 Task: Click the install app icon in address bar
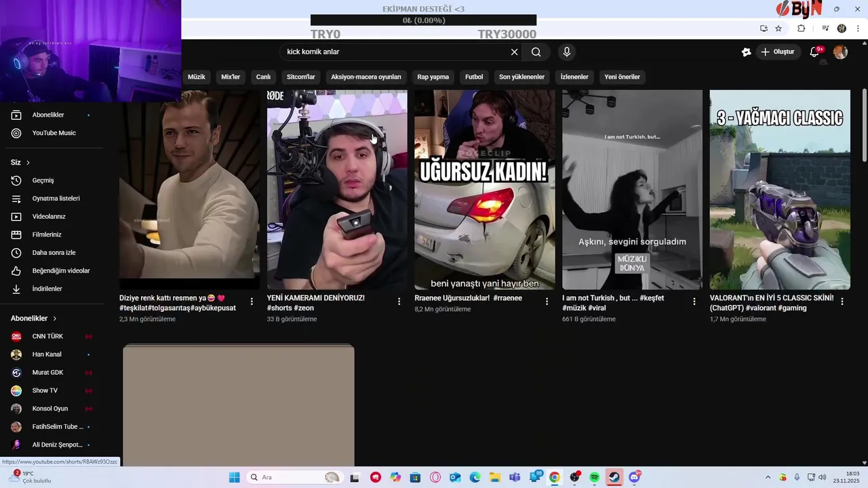pos(764,28)
